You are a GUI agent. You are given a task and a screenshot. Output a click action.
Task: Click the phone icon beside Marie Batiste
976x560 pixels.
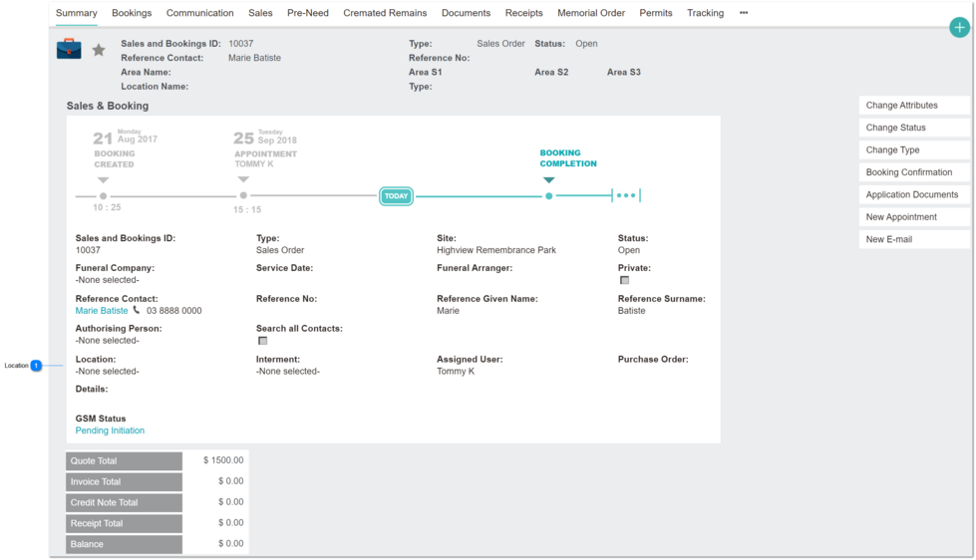pyautogui.click(x=137, y=310)
